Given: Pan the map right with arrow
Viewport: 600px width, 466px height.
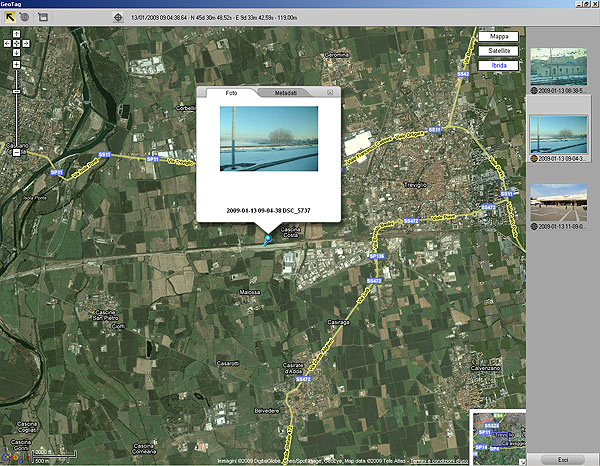Looking at the screenshot, I should [25, 44].
